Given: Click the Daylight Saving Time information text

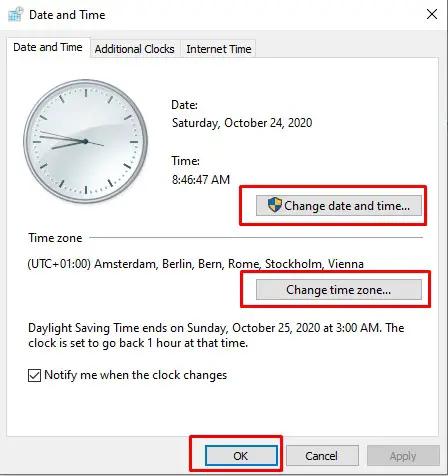Looking at the screenshot, I should 216,335.
